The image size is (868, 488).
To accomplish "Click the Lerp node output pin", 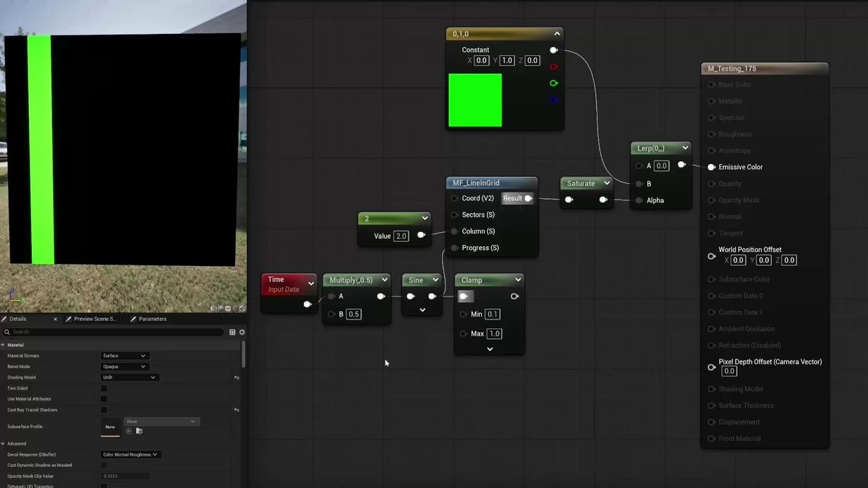I will pyautogui.click(x=681, y=165).
